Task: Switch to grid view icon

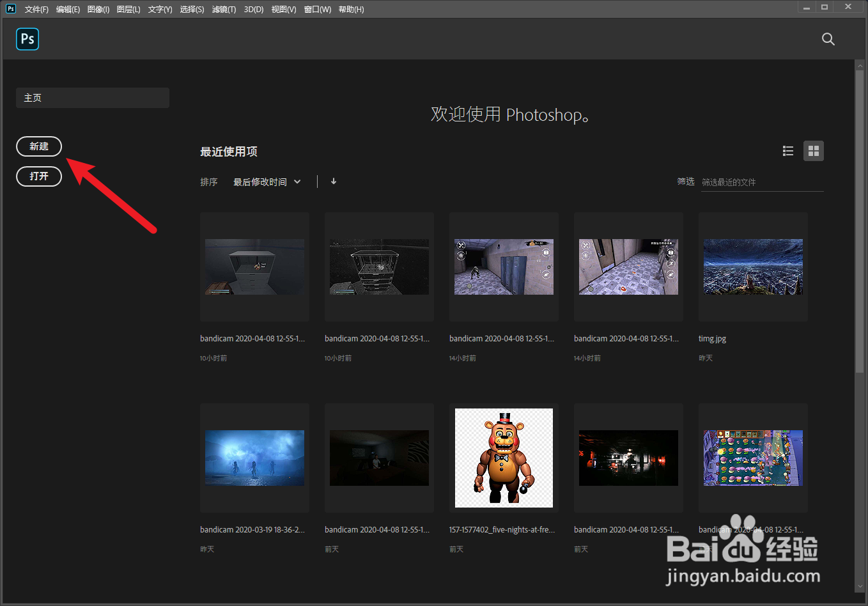Action: (814, 151)
